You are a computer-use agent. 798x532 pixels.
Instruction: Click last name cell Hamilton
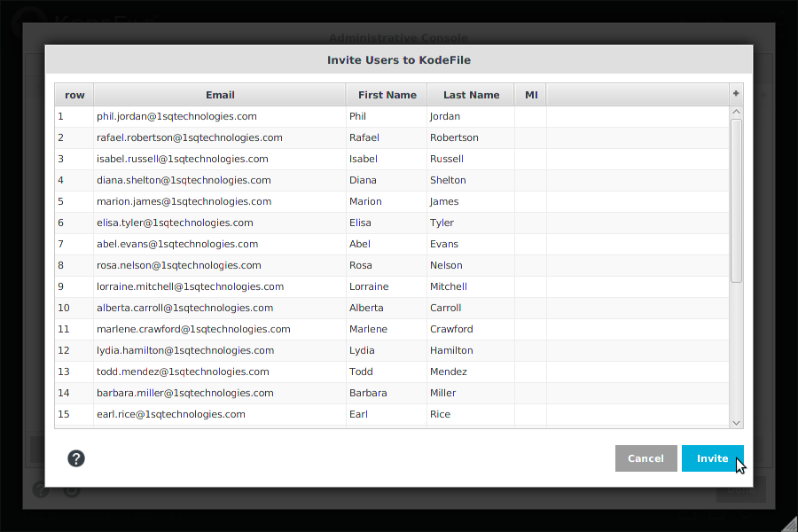471,351
